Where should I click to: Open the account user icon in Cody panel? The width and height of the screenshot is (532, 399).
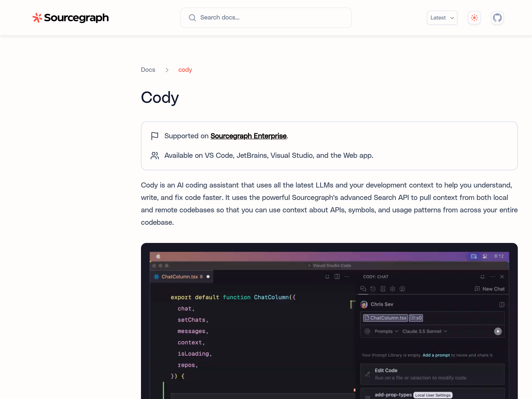pos(402,289)
